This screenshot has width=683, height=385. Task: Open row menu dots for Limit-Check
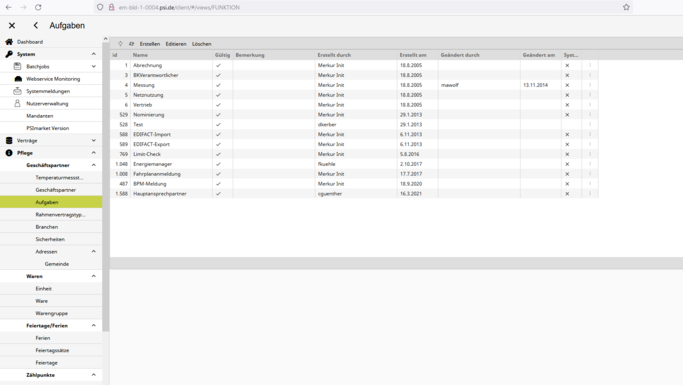590,154
